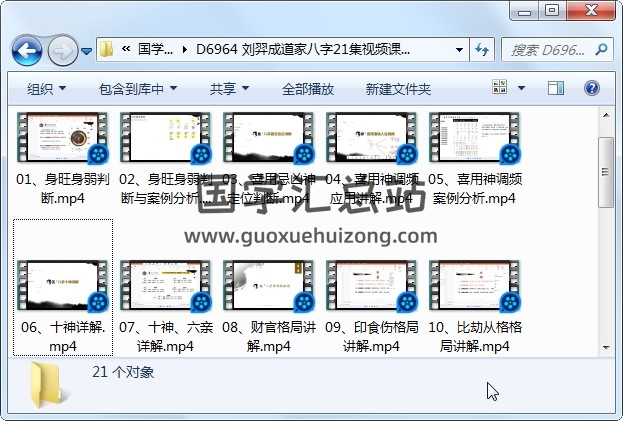Image resolution: width=623 pixels, height=421 pixels.
Task: Click file name 09、印食伤格局讲解.mp4
Action: 371,337
